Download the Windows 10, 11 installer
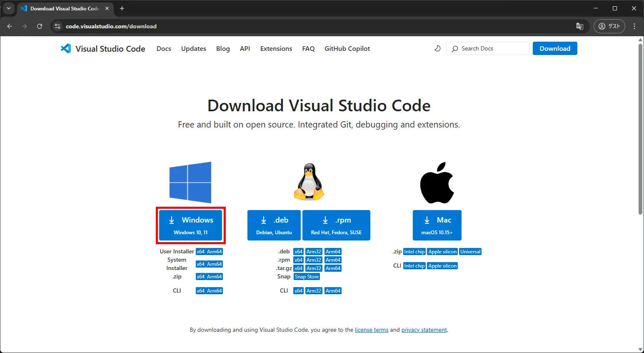Image resolution: width=644 pixels, height=353 pixels. pos(190,225)
